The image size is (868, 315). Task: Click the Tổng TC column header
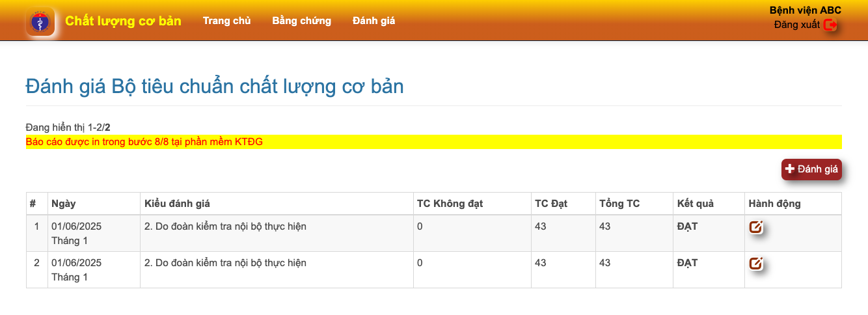click(x=619, y=204)
